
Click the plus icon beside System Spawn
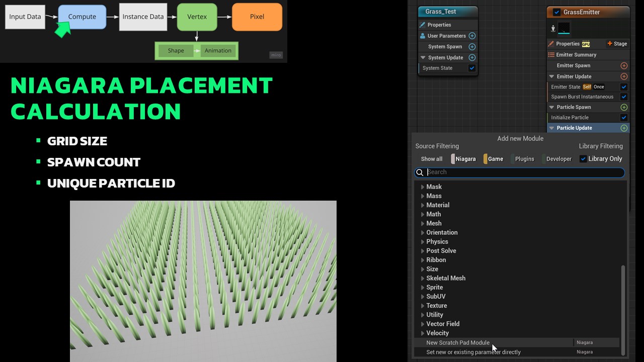point(472,47)
